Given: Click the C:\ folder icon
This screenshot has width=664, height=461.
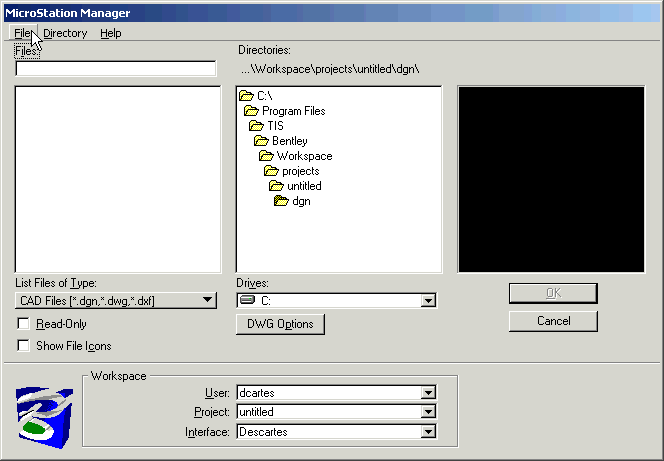Looking at the screenshot, I should [x=246, y=96].
